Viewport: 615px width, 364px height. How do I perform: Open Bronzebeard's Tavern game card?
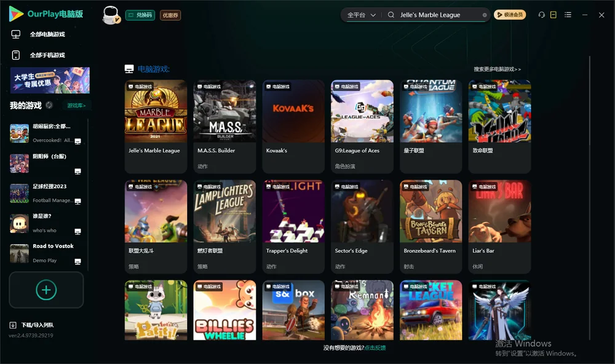pos(431,226)
